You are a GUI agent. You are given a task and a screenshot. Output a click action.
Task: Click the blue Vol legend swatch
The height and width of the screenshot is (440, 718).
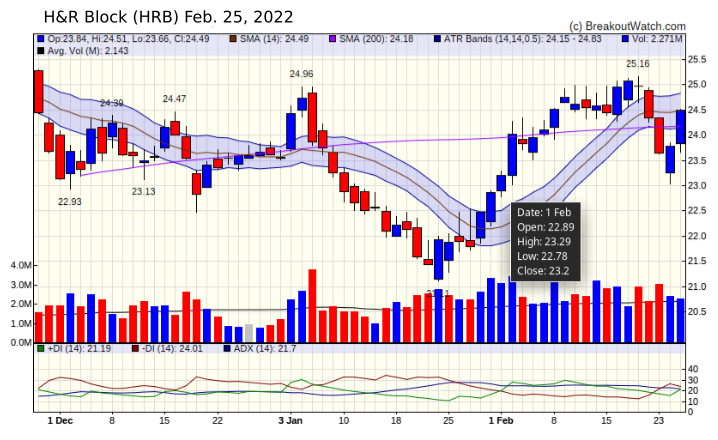(x=626, y=39)
